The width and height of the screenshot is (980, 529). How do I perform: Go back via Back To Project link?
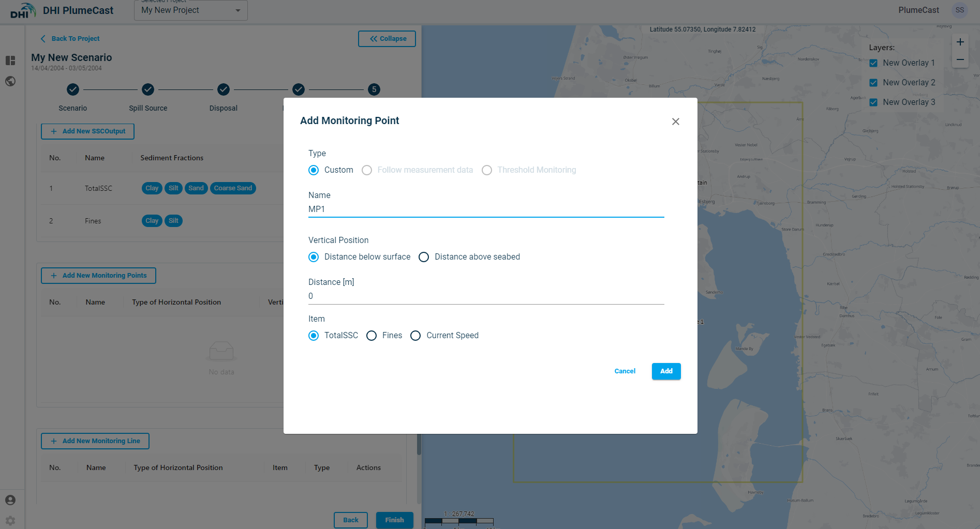click(70, 39)
